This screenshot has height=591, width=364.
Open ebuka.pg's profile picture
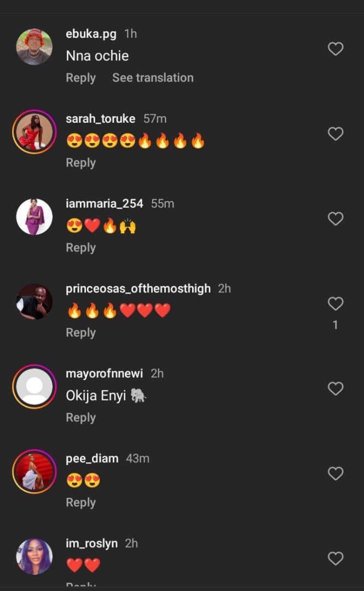click(34, 47)
